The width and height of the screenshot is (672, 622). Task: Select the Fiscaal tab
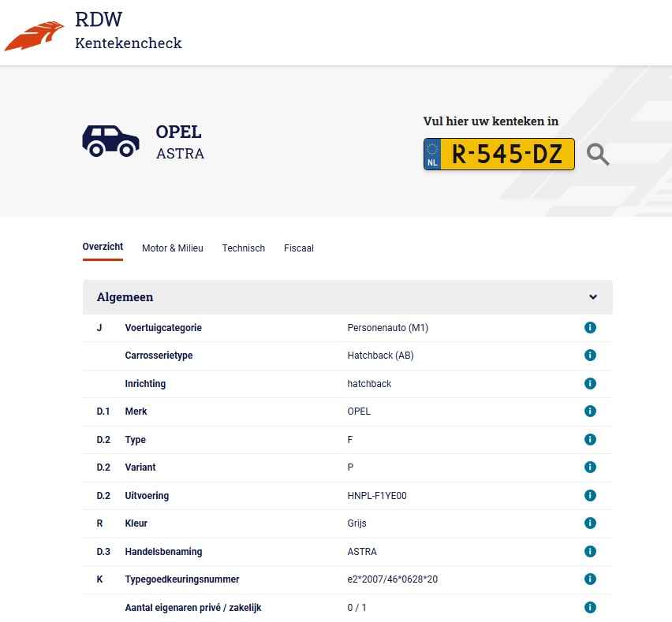298,248
